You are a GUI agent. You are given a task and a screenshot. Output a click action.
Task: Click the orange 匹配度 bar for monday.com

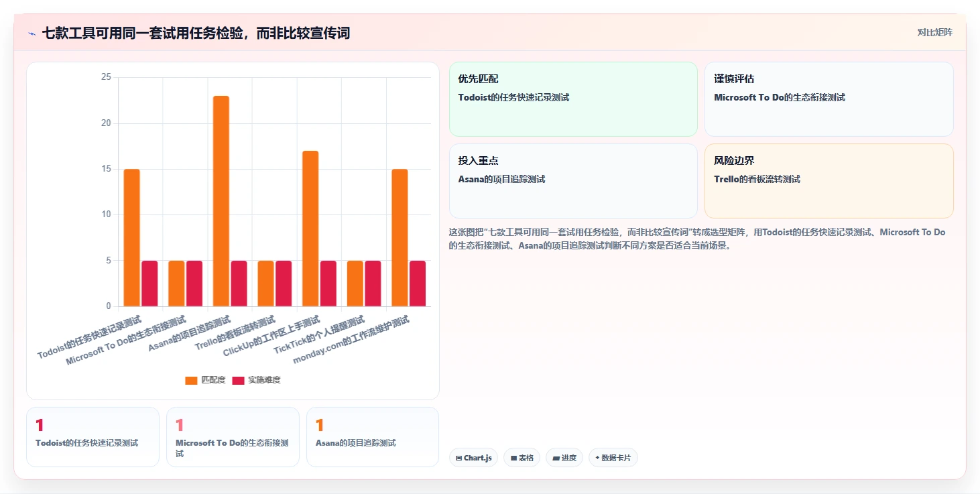click(x=400, y=238)
